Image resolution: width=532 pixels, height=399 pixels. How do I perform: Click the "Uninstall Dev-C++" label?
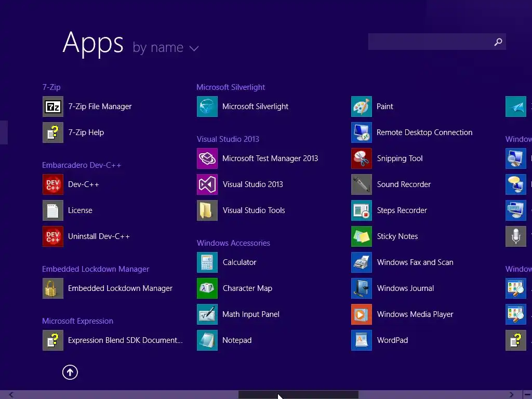point(99,236)
